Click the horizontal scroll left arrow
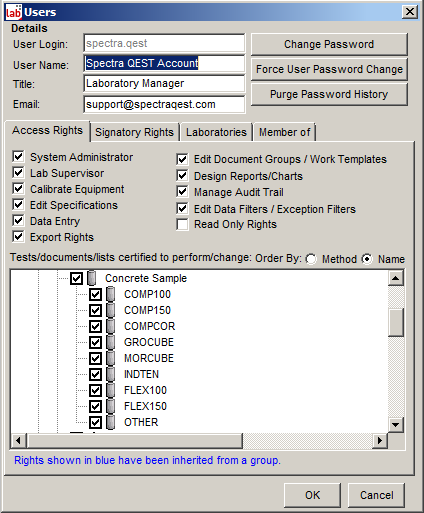 pyautogui.click(x=19, y=441)
